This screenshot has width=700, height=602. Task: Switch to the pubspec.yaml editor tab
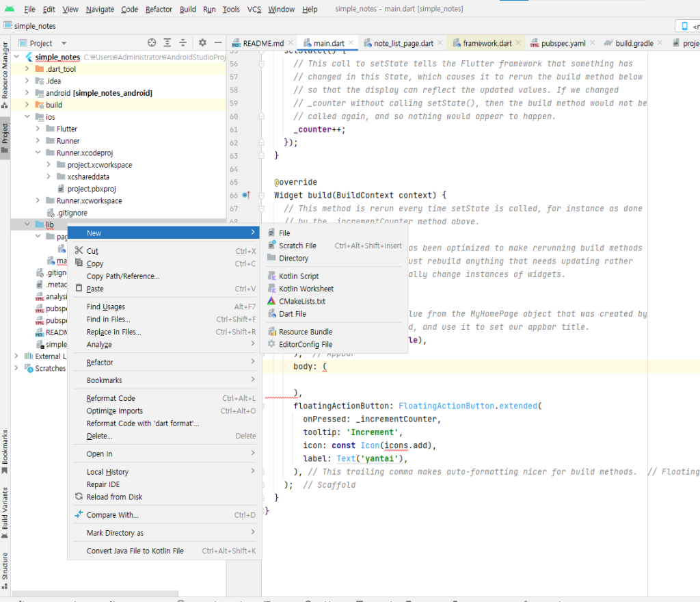pyautogui.click(x=563, y=43)
